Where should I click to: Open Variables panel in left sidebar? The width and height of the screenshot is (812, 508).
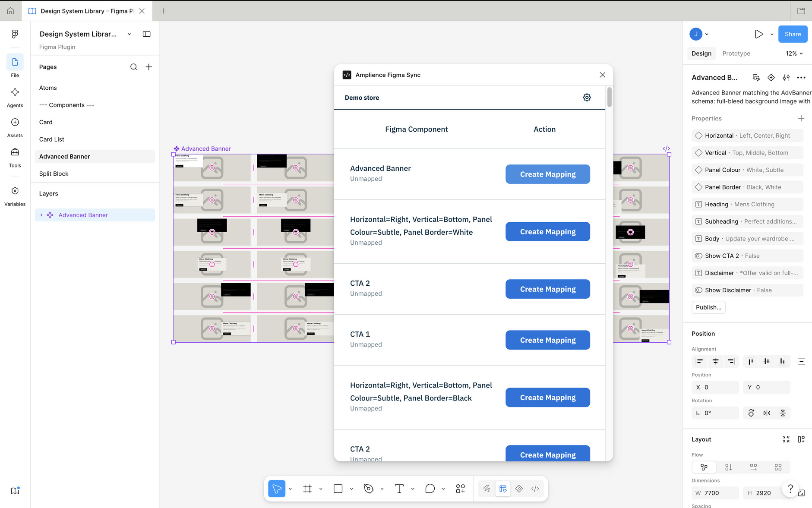coord(15,196)
